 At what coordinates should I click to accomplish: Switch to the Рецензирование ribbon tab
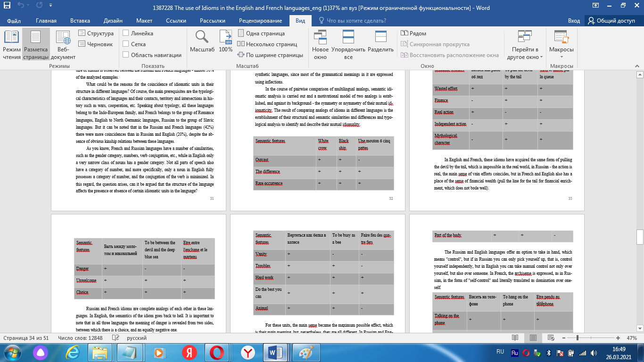tap(260, 21)
